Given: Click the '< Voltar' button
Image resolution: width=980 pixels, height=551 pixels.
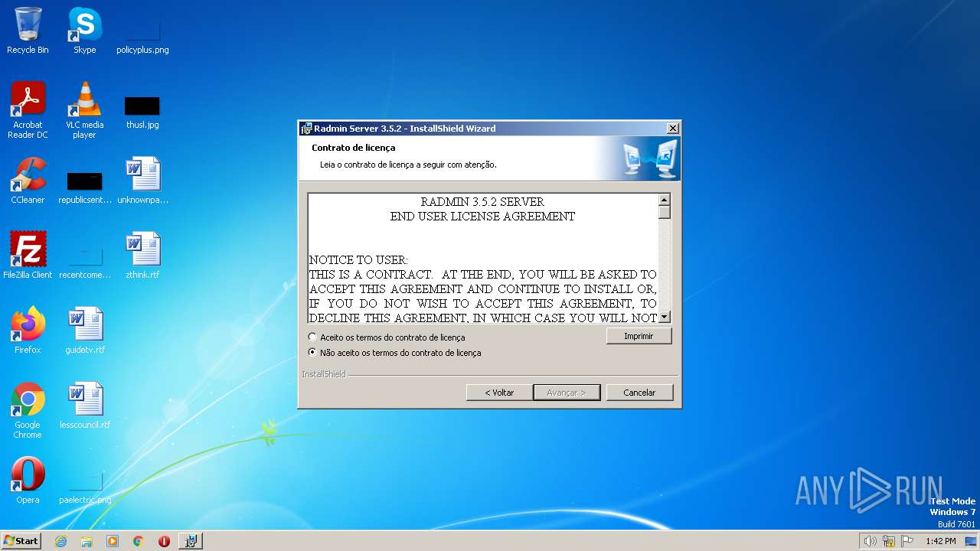Looking at the screenshot, I should 499,393.
